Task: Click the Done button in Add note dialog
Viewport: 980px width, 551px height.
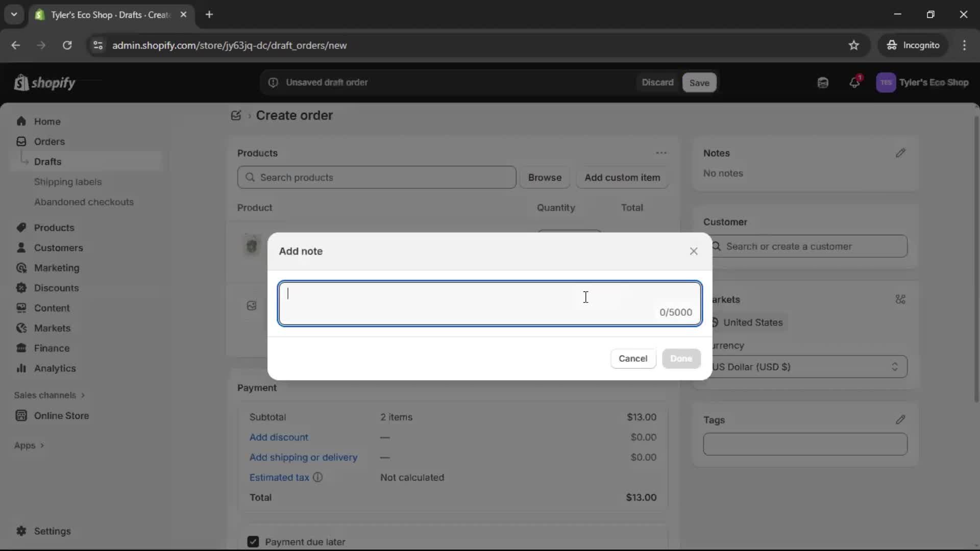Action: point(681,359)
